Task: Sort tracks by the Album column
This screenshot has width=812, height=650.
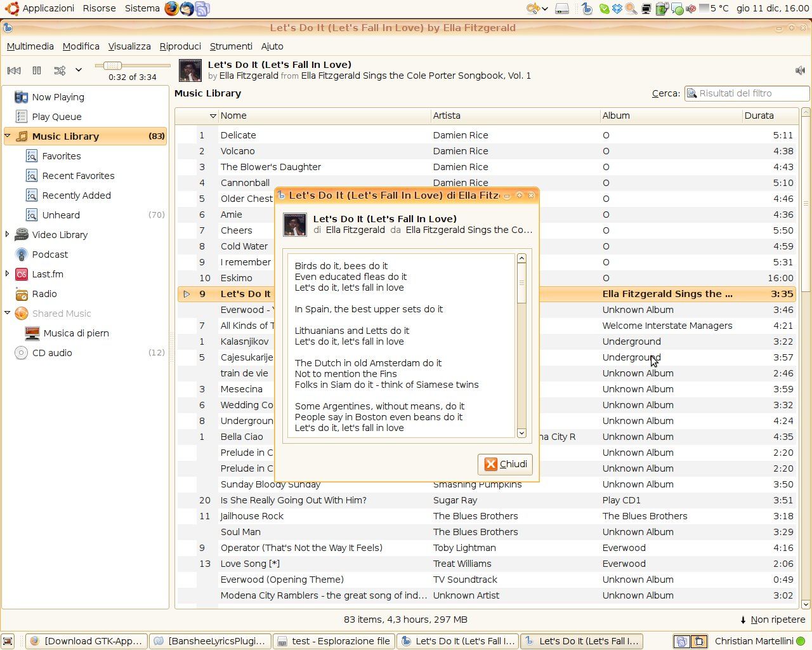Action: tap(671, 116)
